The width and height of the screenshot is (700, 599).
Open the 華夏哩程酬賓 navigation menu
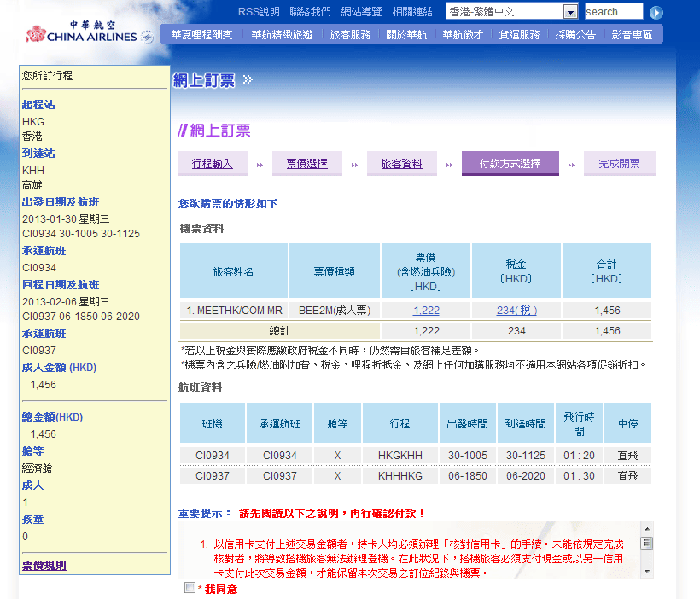click(x=201, y=35)
